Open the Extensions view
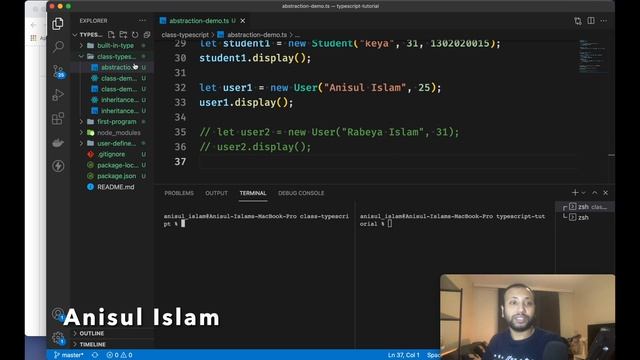 (58, 118)
